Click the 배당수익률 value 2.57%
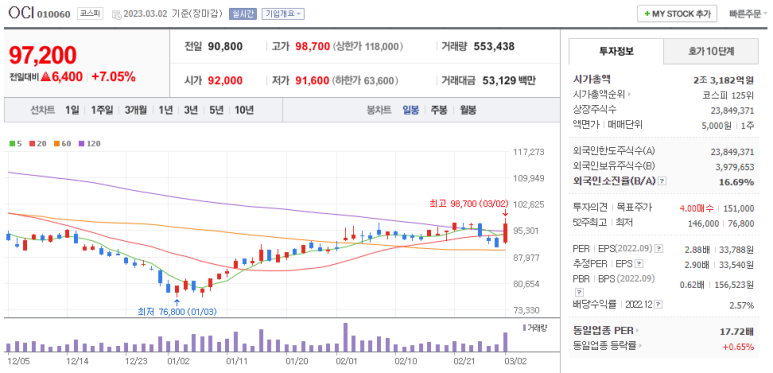Screen dimensions: 773x373 tap(741, 305)
